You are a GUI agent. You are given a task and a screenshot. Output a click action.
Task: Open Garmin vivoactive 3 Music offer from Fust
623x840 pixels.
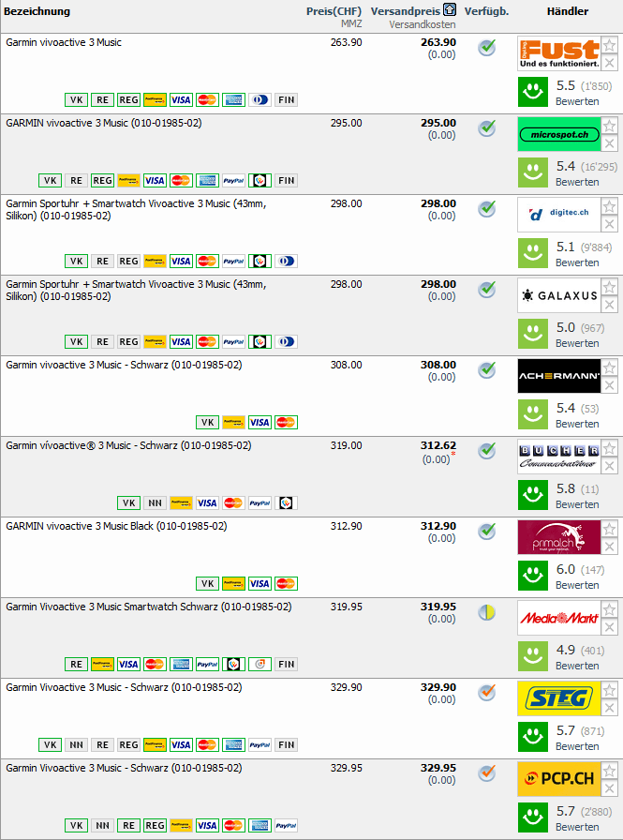(64, 42)
